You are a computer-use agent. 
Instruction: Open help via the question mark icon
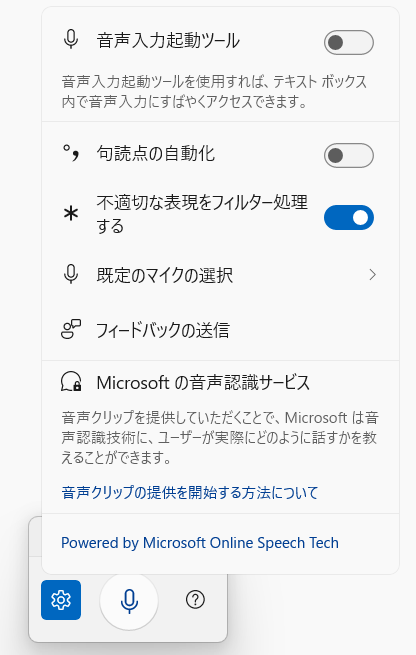coord(195,600)
